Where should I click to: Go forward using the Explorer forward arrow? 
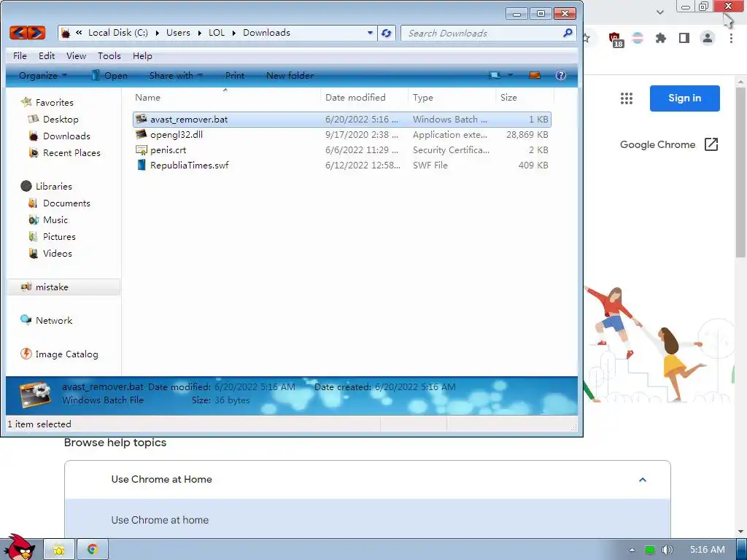[36, 33]
